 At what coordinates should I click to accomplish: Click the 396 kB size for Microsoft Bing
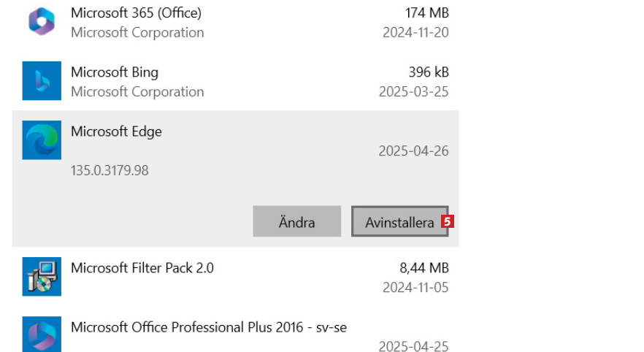pos(429,72)
